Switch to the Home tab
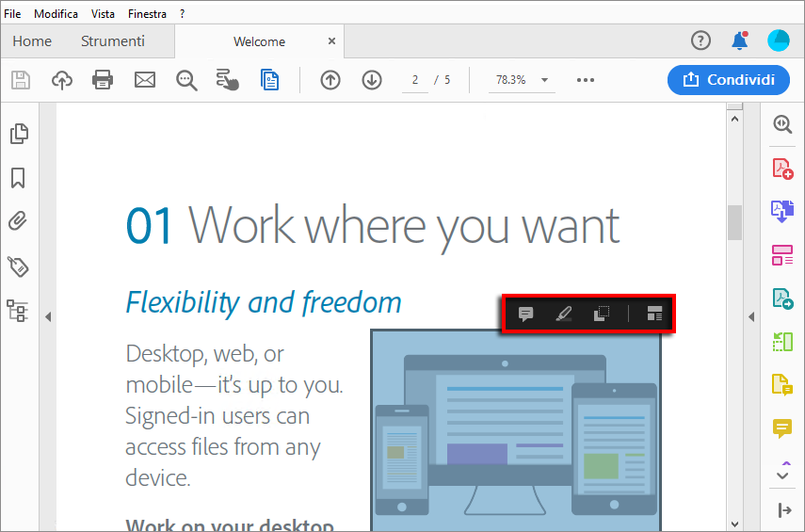The width and height of the screenshot is (805, 532). click(x=32, y=41)
